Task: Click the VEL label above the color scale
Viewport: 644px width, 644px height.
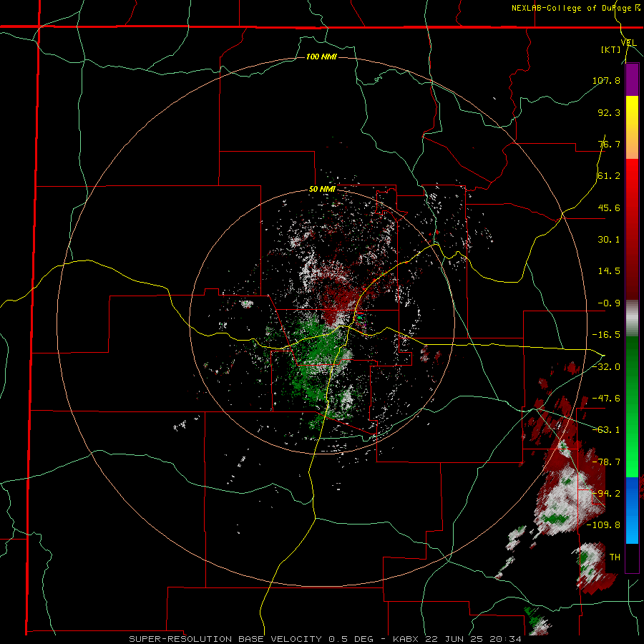Action: [628, 43]
